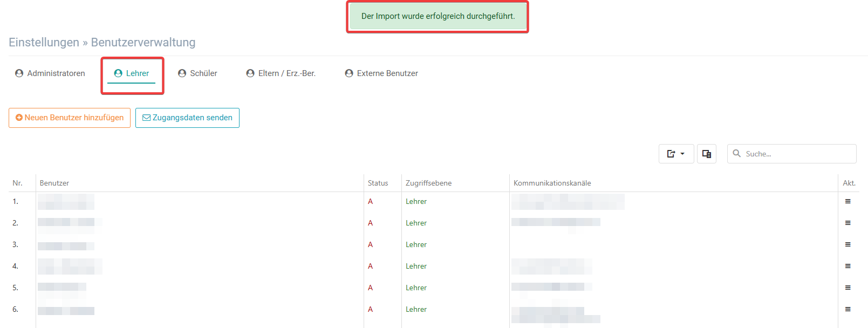The image size is (868, 328).
Task: Click Neuen Benutzer hinzufügen button
Action: [x=70, y=118]
